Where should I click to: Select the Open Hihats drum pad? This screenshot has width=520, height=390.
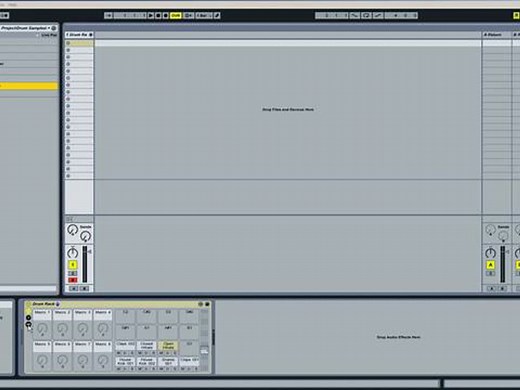coord(168,346)
